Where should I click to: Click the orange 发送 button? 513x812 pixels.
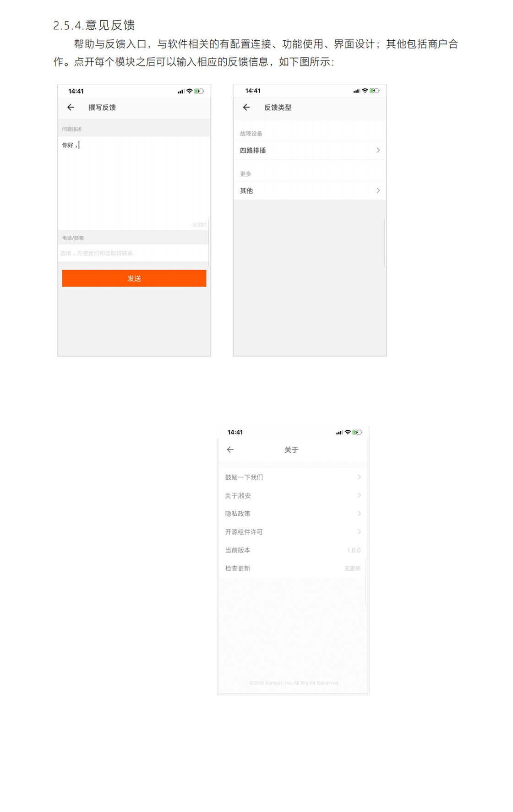pos(134,278)
